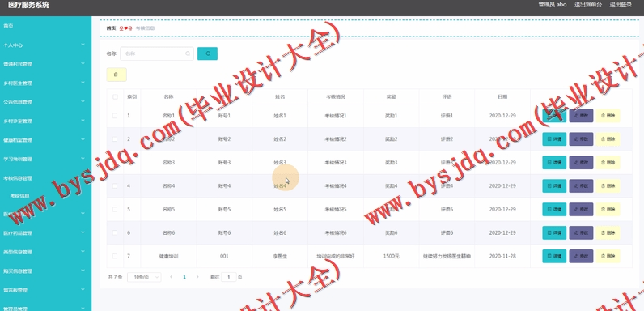Click the teal search button
The width and height of the screenshot is (644, 311).
point(207,53)
